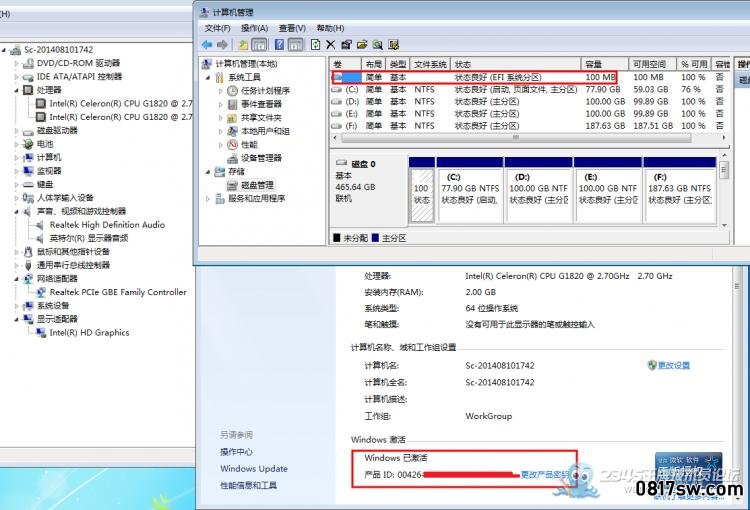
Task: Select 磁盘管理 under 存储
Action: pos(257,185)
